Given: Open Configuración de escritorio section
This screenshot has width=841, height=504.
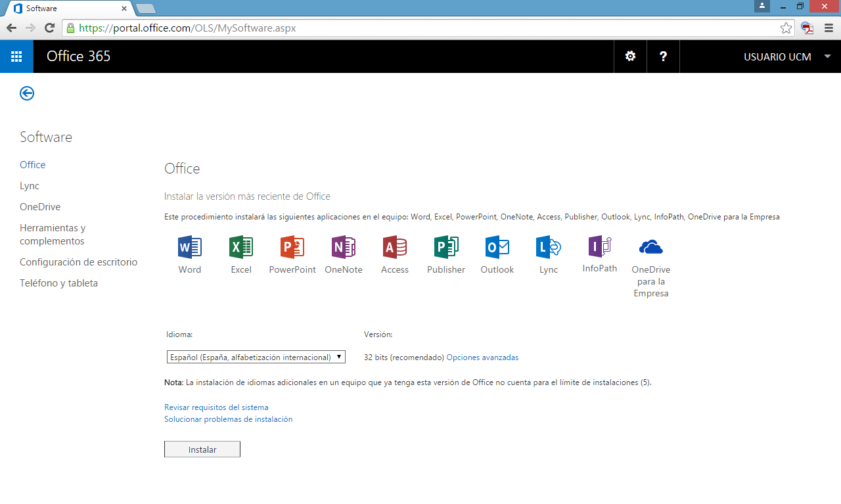Looking at the screenshot, I should (79, 262).
